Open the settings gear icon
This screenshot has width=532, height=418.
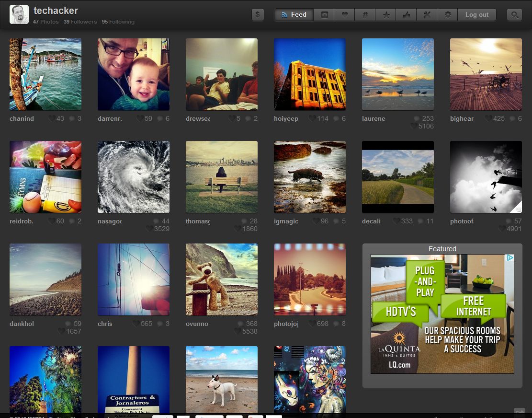448,15
